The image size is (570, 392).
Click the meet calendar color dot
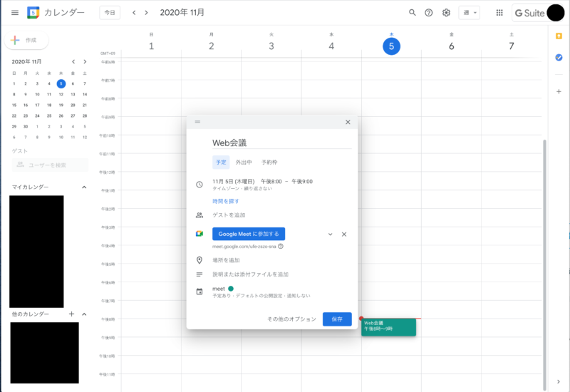tap(230, 289)
